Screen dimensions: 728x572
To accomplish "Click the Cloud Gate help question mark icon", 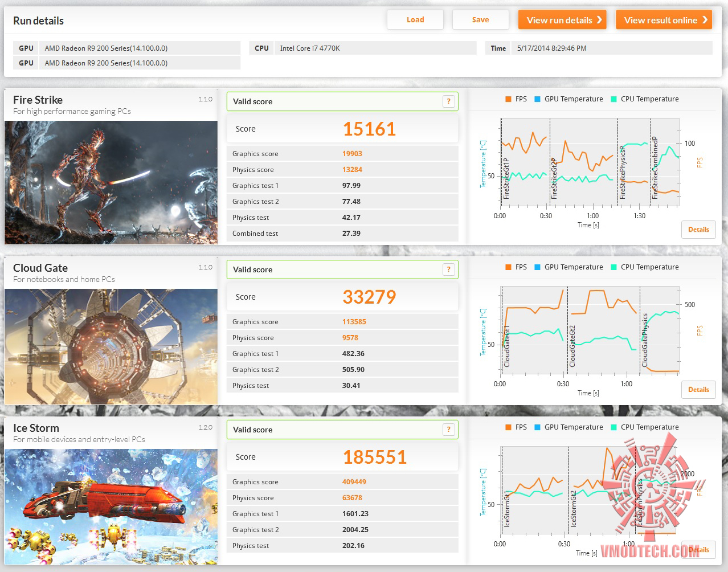I will point(449,269).
